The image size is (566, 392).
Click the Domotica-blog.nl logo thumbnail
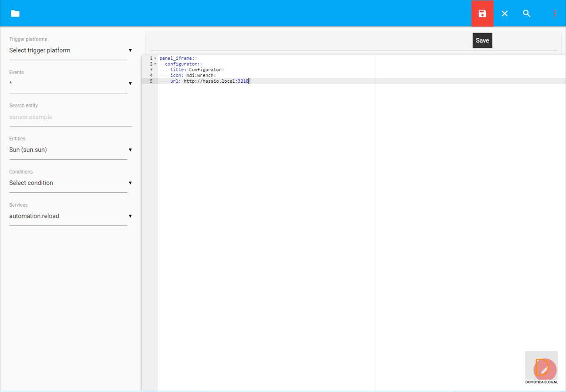point(541,368)
